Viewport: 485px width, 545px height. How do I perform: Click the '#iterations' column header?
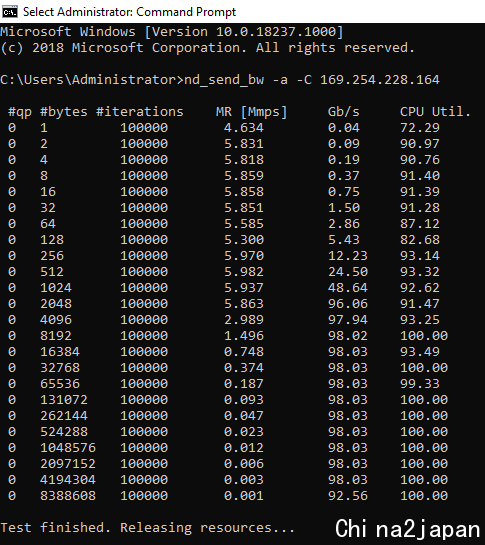pos(140,112)
